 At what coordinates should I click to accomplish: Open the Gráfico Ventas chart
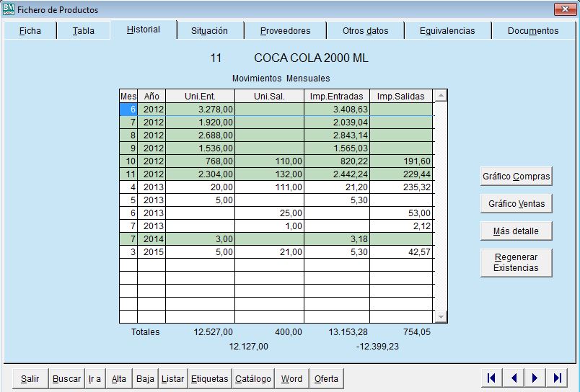pyautogui.click(x=516, y=204)
